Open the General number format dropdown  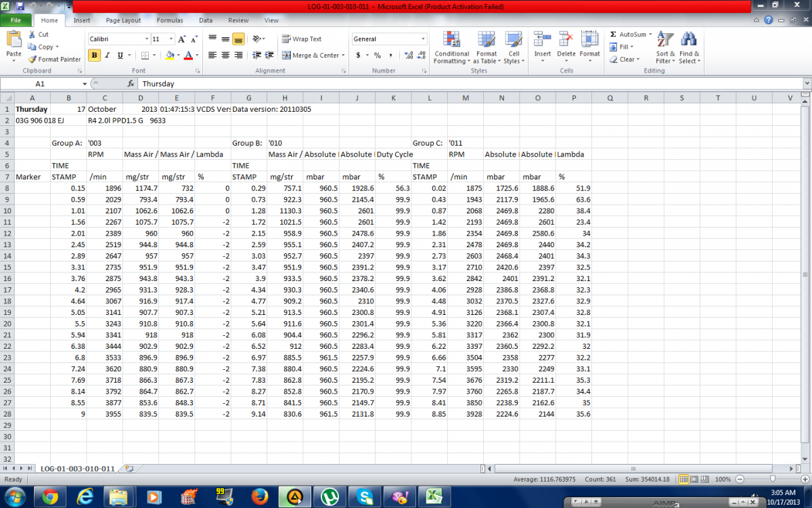[x=424, y=39]
